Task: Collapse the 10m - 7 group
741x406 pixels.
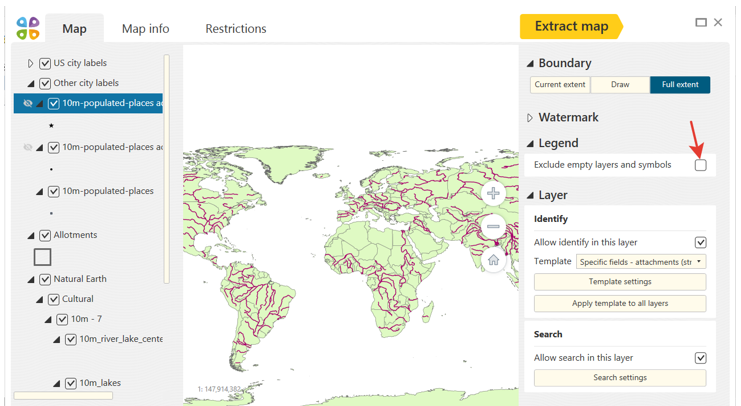Action: point(49,320)
